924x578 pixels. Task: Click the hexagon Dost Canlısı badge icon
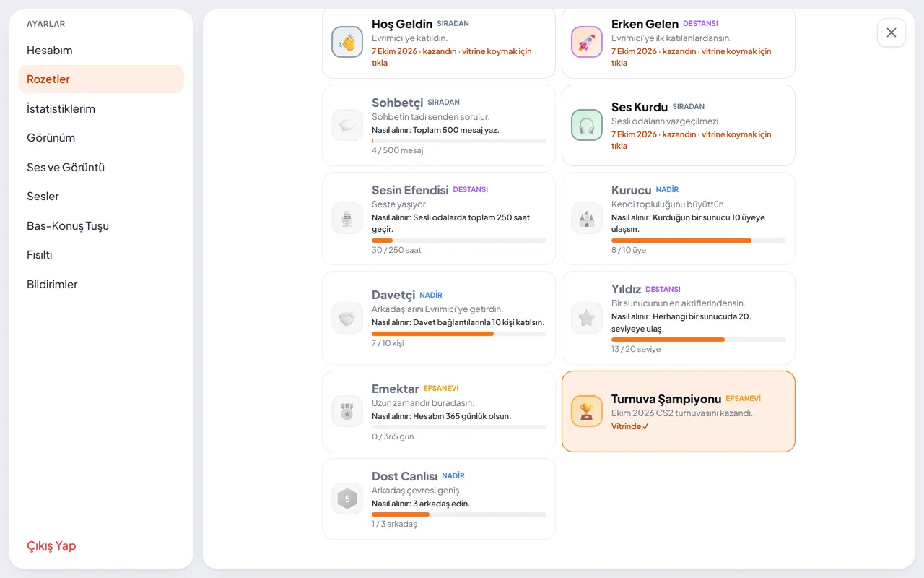[347, 499]
